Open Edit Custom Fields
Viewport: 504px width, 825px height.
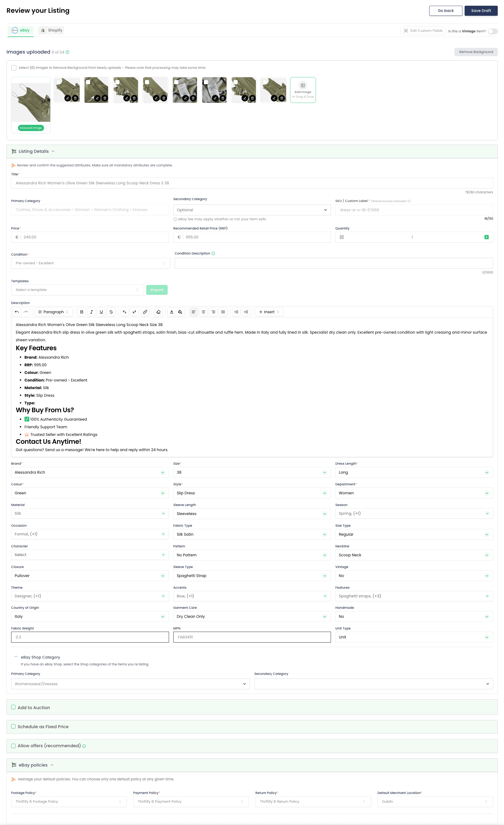[x=423, y=31]
